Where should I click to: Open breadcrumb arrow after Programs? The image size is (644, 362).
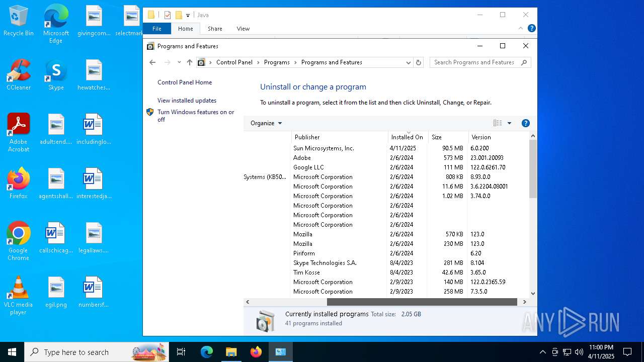(295, 62)
